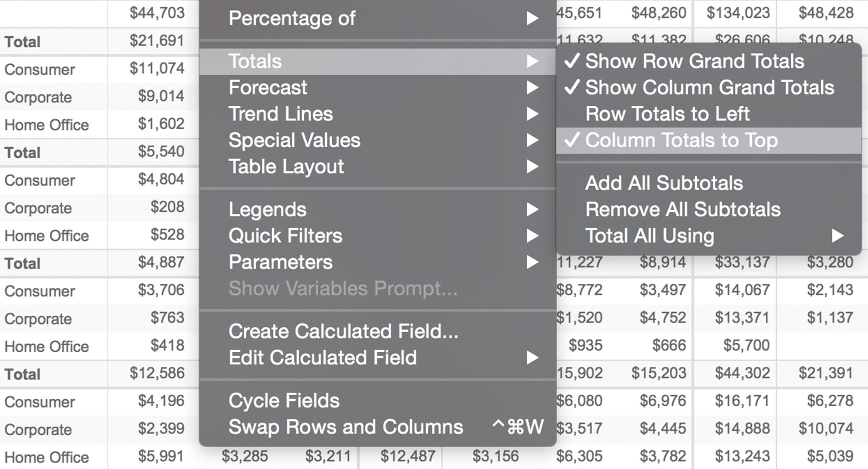Screen dimensions: 868x469
Task: Toggle Show Row Grand Totals checkmark
Action: [x=709, y=61]
